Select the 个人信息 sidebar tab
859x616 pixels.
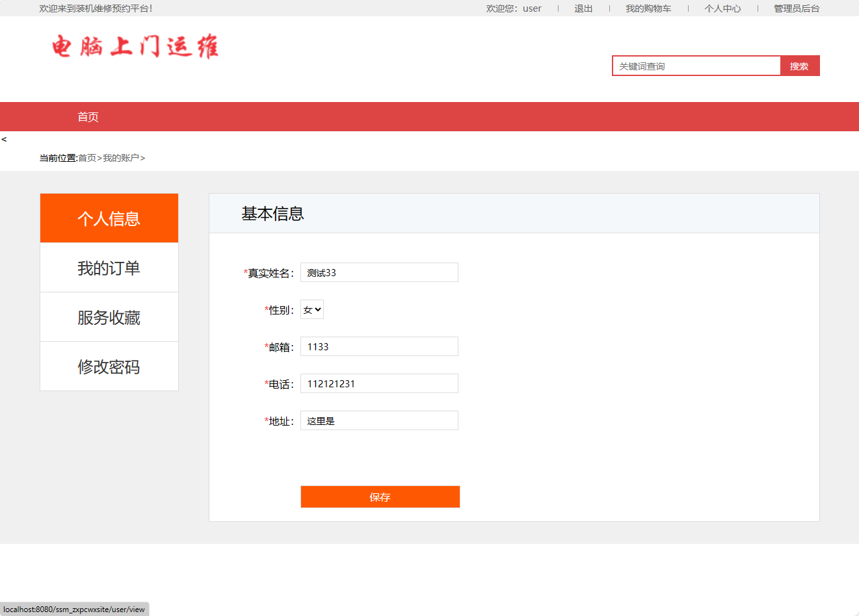pos(109,218)
